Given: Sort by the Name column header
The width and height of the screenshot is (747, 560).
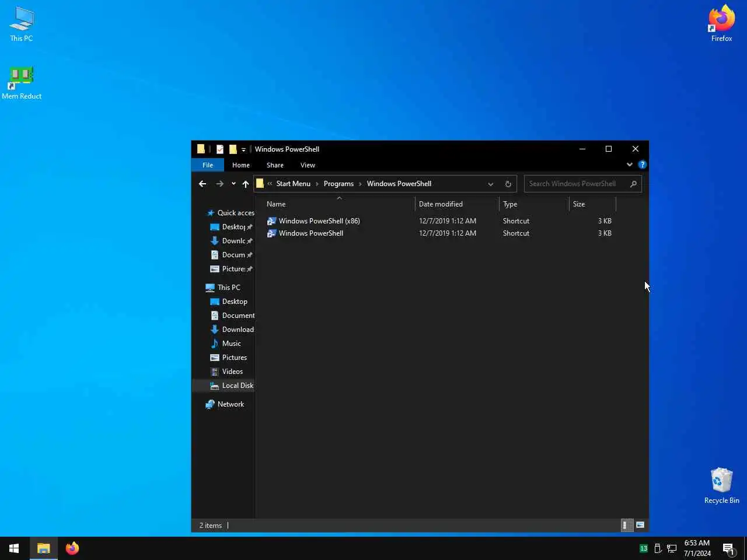Looking at the screenshot, I should [x=338, y=204].
